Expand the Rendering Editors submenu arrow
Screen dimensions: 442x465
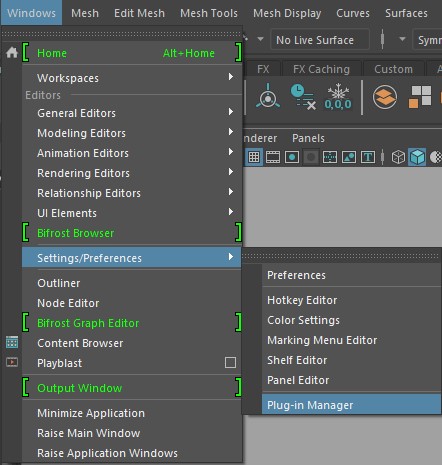tap(231, 172)
